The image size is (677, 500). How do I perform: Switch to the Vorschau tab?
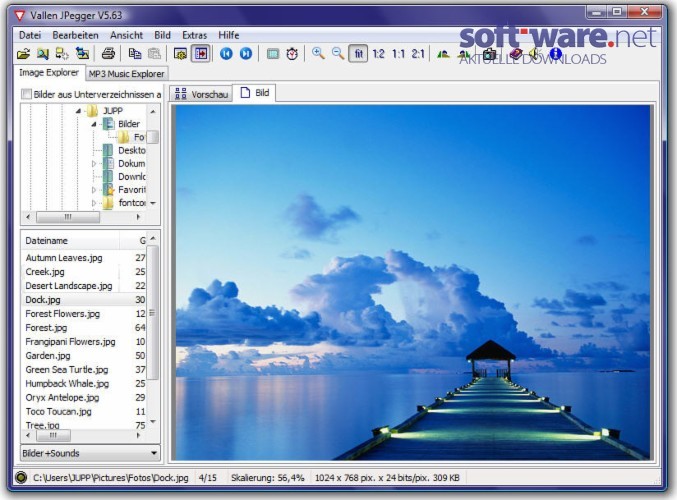pyautogui.click(x=201, y=94)
